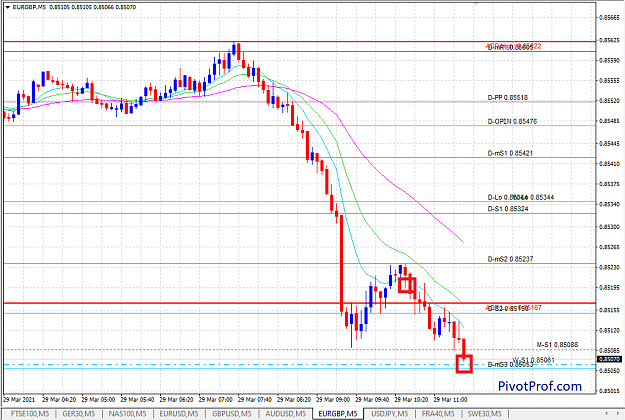This screenshot has width=625, height=420.
Task: Click the D-S1 0.85324 label
Action: [x=508, y=209]
